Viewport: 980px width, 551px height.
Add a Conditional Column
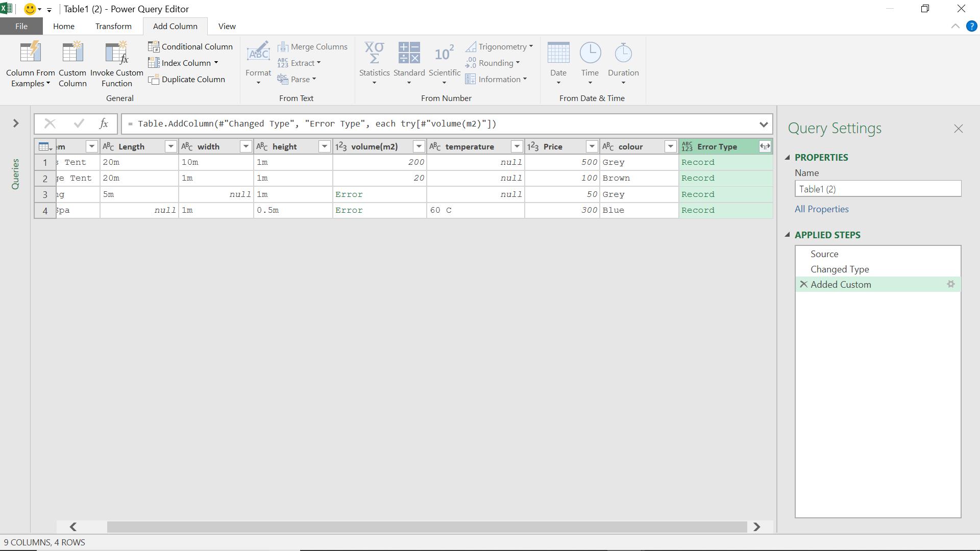[190, 46]
